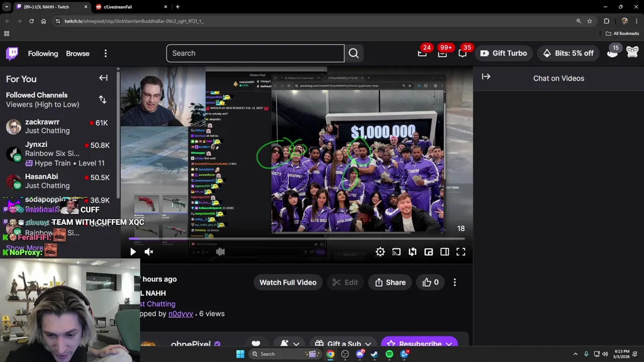Viewport: 644px width, 362px height.
Task: Open the Twitch home logo
Action: click(x=12, y=53)
